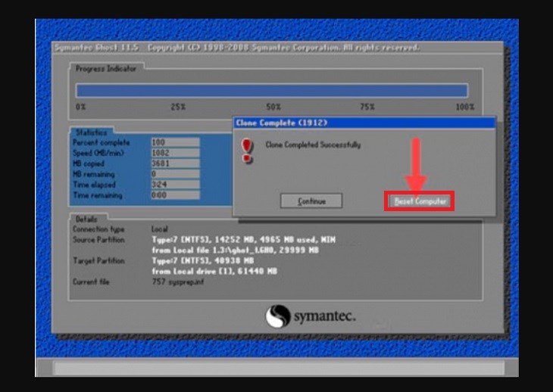The image size is (553, 392).
Task: Select the Clone Complete (1912) title bar
Action: pyautogui.click(x=364, y=123)
